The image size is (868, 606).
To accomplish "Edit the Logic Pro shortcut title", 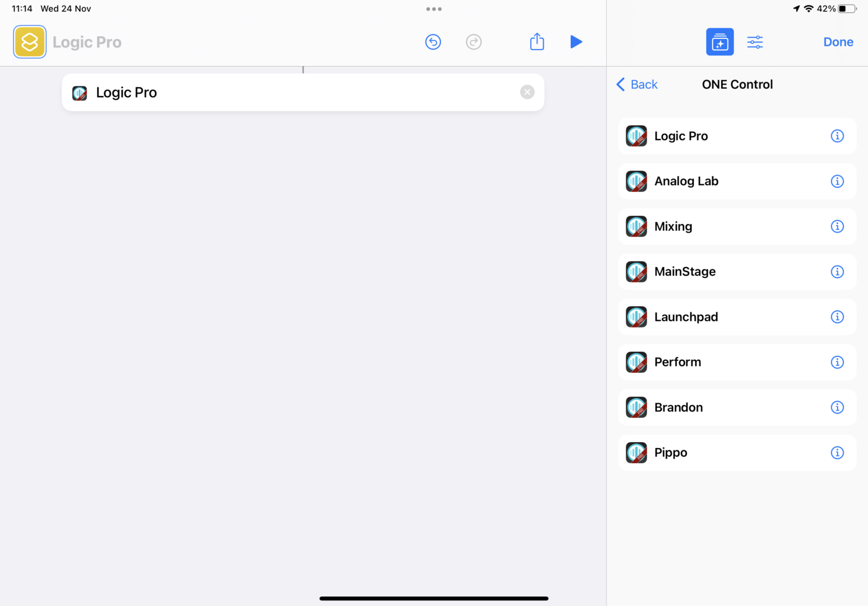I will pos(87,42).
